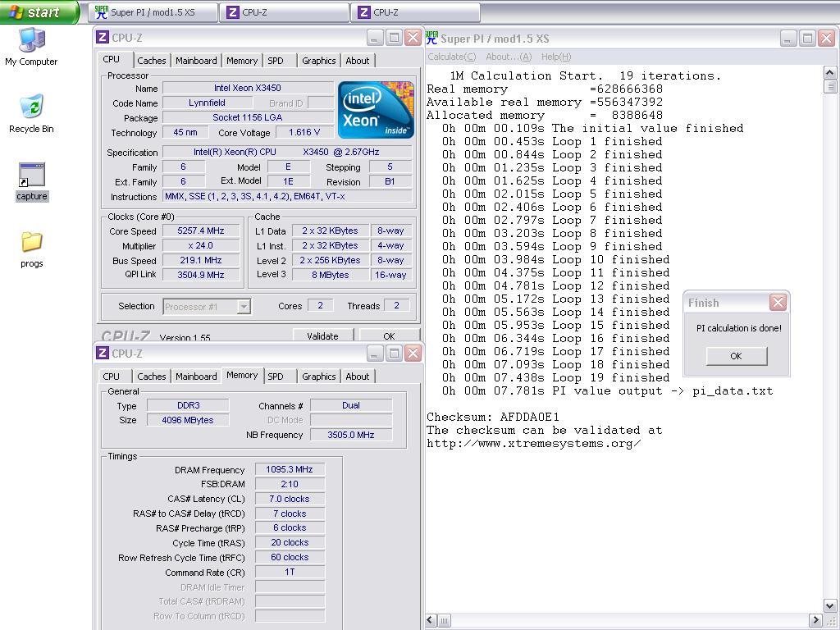This screenshot has height=630, width=840.
Task: Click the Super PI horizontal scroll left arrow
Action: click(x=431, y=620)
